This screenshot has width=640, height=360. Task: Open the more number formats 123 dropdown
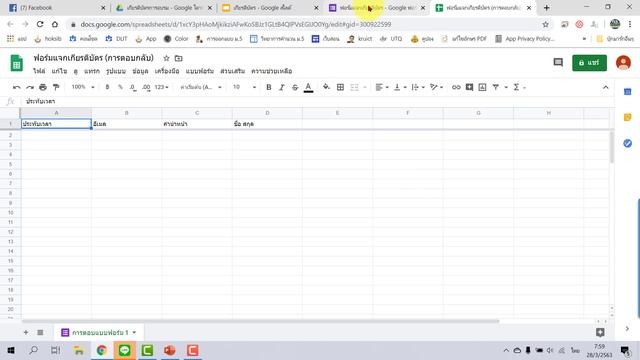pos(162,87)
